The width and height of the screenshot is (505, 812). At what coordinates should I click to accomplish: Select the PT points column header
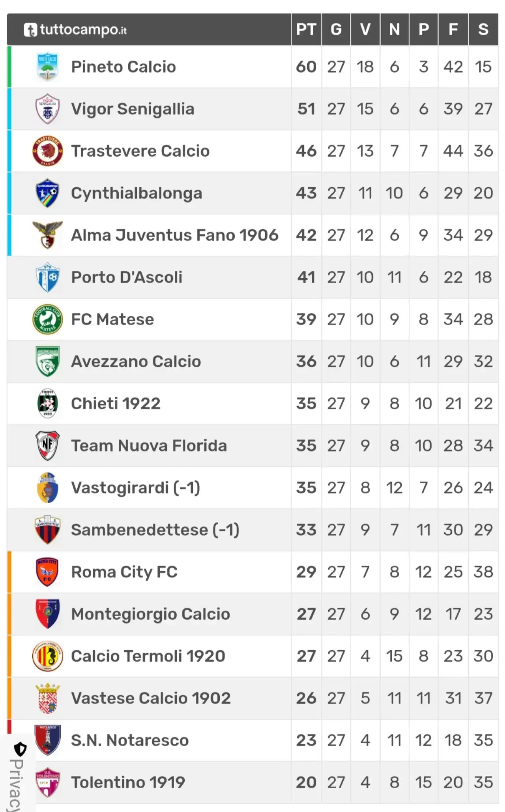pos(306,30)
